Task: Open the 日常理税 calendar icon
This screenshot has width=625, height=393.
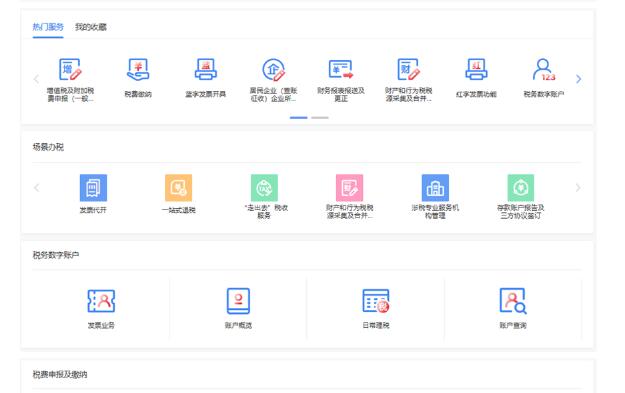Action: [x=376, y=301]
